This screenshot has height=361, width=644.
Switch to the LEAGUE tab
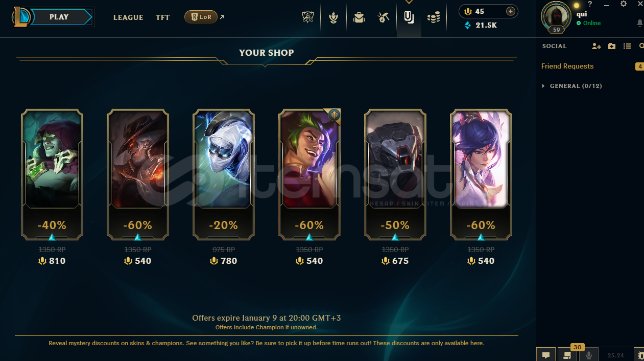click(x=128, y=17)
